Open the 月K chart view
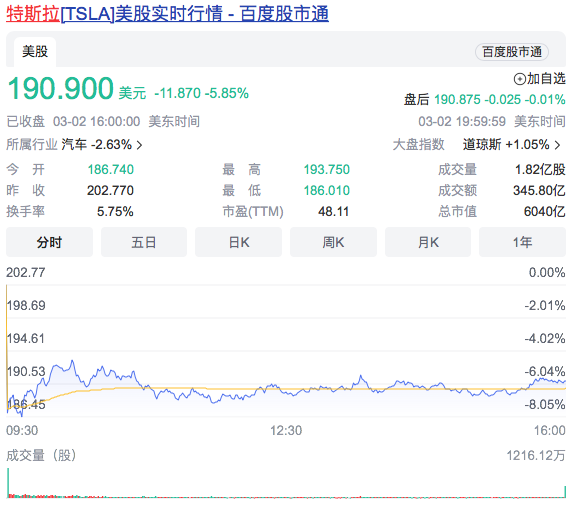 pos(428,242)
